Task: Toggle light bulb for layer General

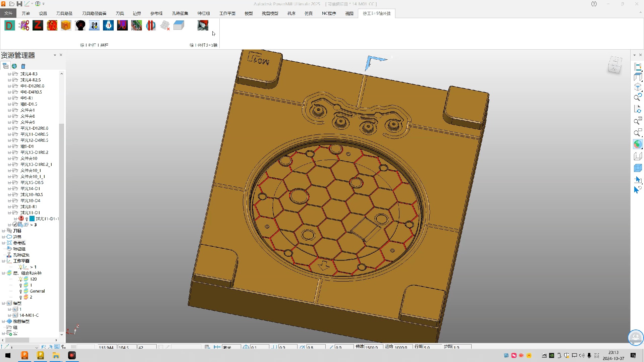Action: (20, 291)
